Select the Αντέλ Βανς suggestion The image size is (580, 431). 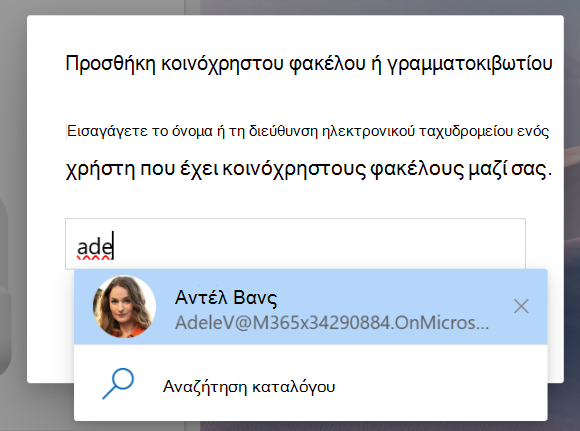point(310,307)
